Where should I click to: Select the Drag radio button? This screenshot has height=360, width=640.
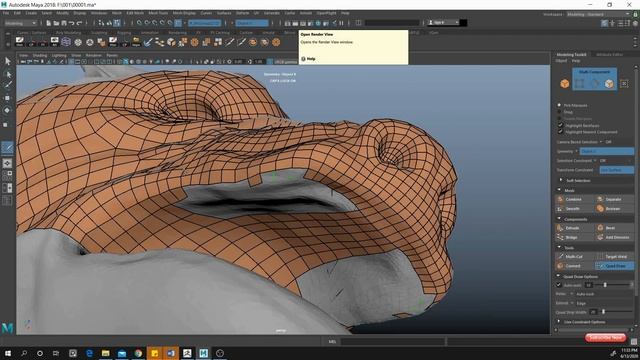tap(560, 112)
